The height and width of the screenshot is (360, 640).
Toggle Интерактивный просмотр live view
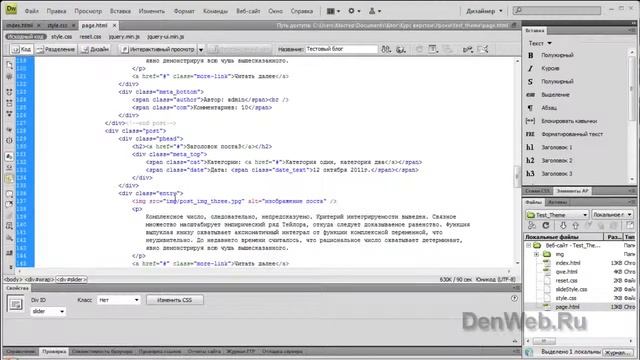tap(158, 49)
